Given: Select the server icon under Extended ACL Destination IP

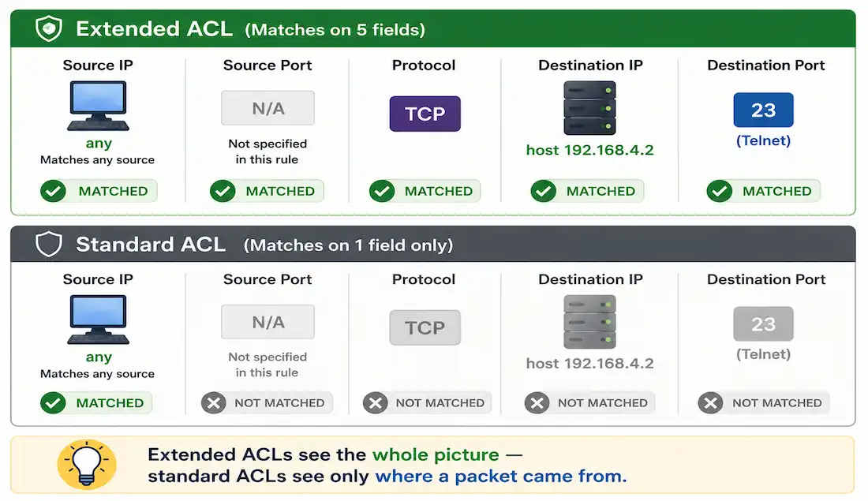Looking at the screenshot, I should pyautogui.click(x=589, y=108).
